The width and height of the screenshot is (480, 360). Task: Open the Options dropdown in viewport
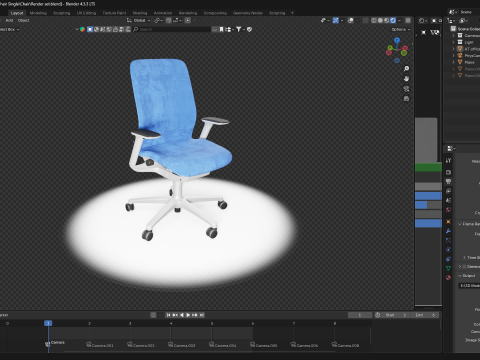point(401,29)
